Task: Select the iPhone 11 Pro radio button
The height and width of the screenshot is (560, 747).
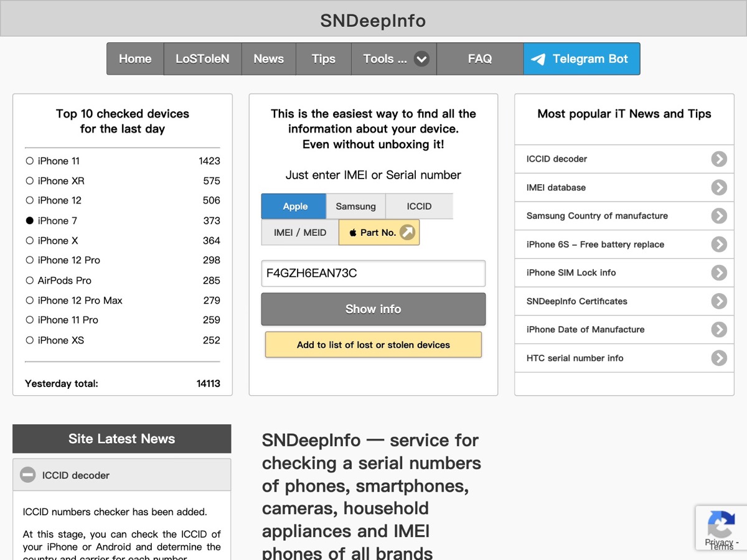Action: pyautogui.click(x=29, y=320)
